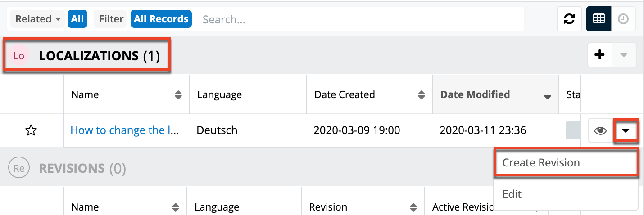Open the 'How to change the l...' article link

coord(125,130)
